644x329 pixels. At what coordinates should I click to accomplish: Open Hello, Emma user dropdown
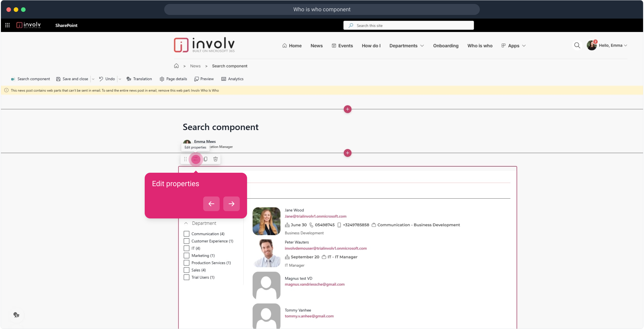tap(613, 45)
